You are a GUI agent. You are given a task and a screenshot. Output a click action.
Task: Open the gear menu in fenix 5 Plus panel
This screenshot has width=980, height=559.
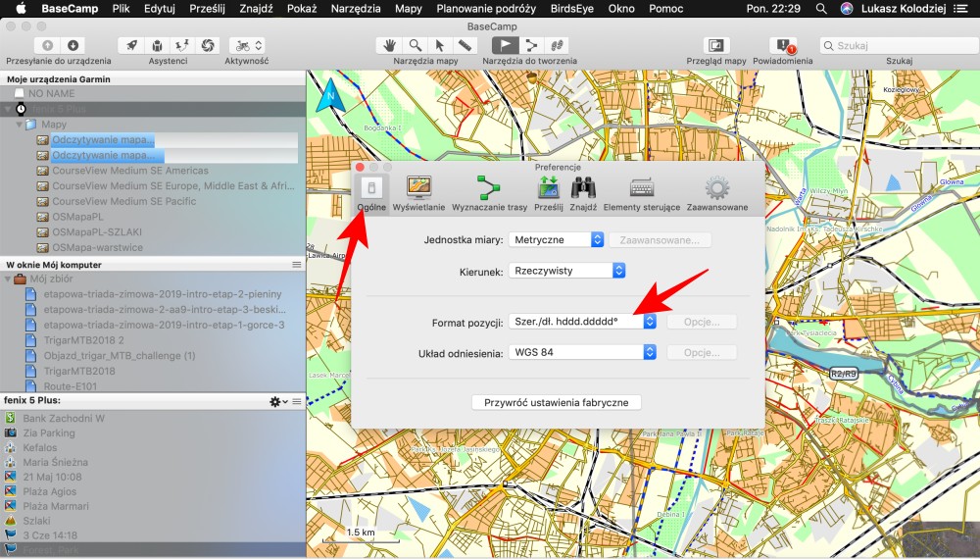tap(277, 401)
